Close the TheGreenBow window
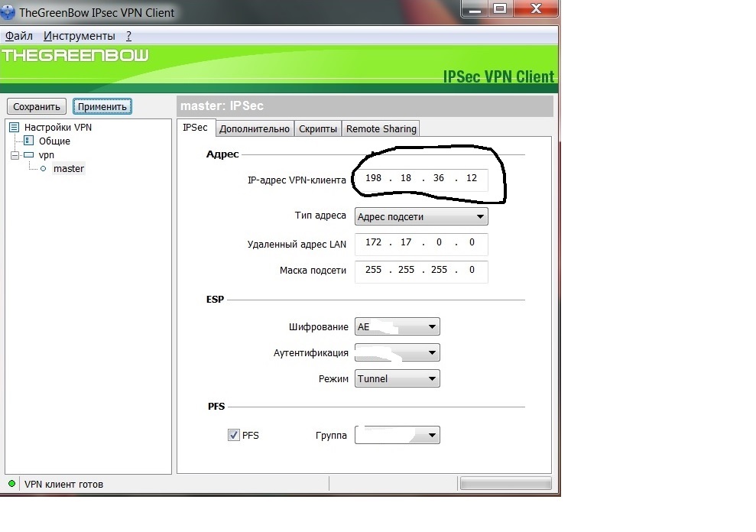This screenshot has width=756, height=532. click(x=536, y=8)
